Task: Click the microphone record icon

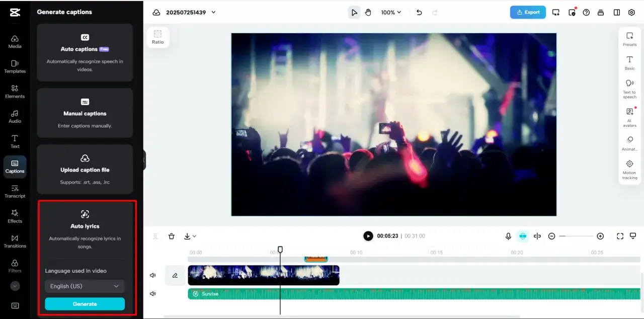Action: tap(508, 236)
